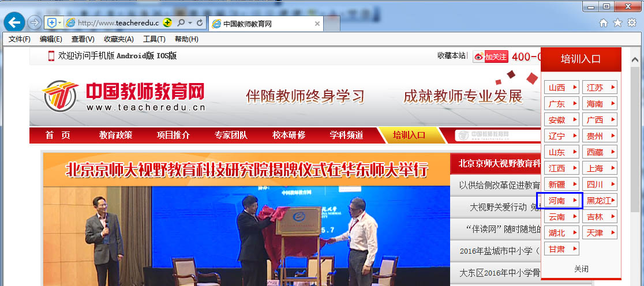Screen dimensions: 644x286
Task: Open Android版 mobile link
Action: click(x=135, y=56)
